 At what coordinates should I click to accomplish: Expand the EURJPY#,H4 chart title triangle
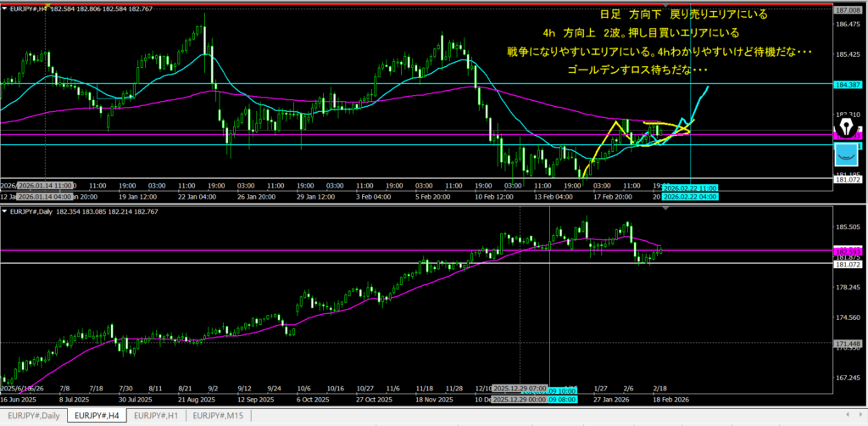coord(4,8)
